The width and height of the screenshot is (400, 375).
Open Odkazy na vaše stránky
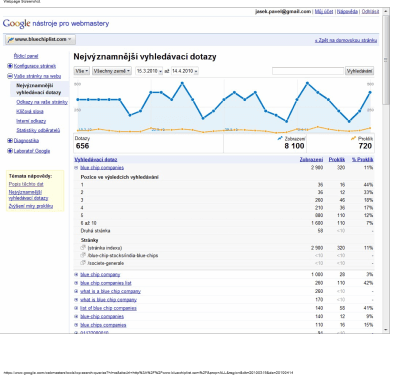click(x=42, y=102)
